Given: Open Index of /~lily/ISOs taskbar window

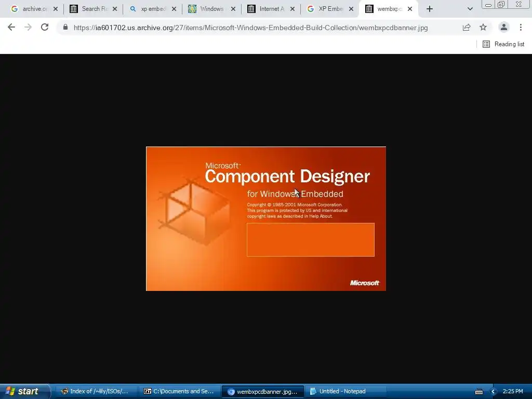Looking at the screenshot, I should click(95, 392).
